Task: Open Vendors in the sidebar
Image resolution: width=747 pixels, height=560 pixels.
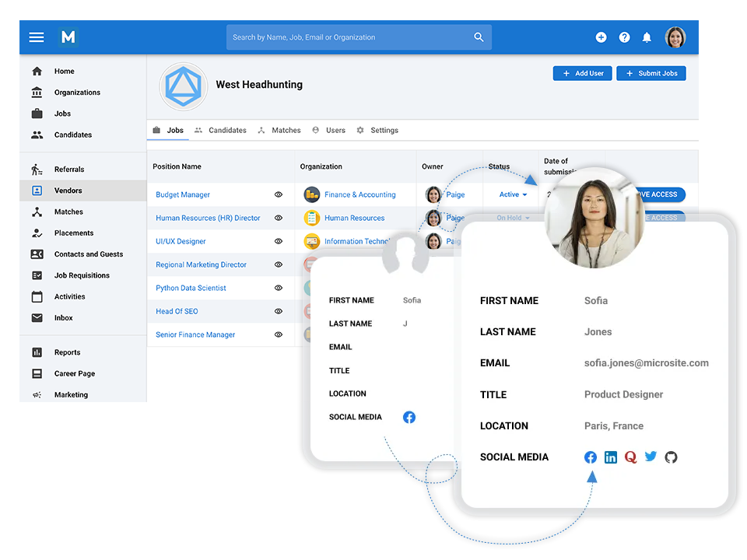Action: click(x=68, y=191)
